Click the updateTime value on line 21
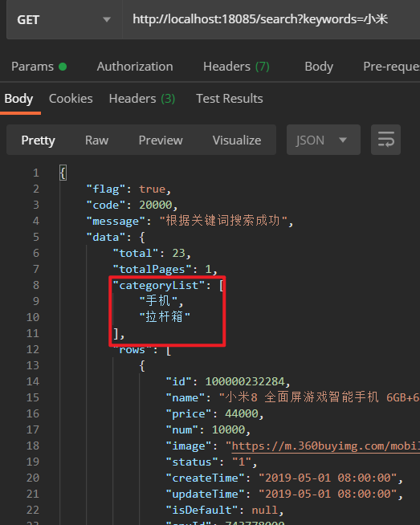 tap(328, 494)
